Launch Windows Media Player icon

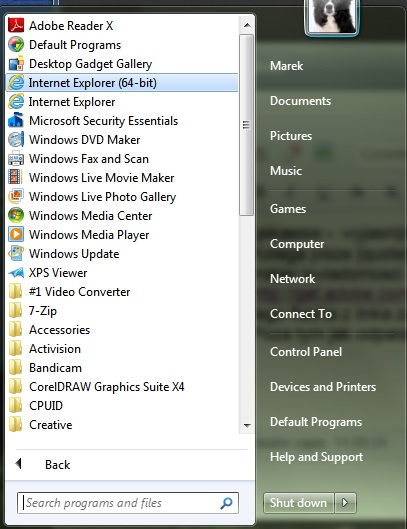point(16,234)
